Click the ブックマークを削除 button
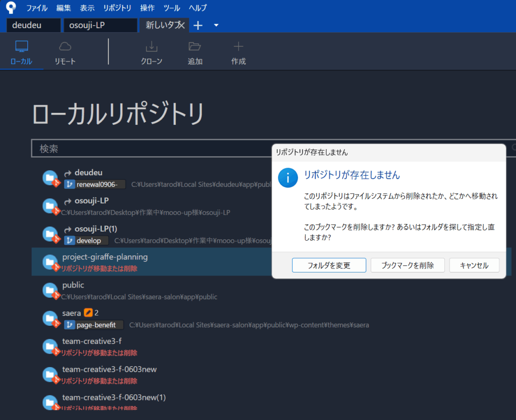516x420 pixels. tap(407, 265)
